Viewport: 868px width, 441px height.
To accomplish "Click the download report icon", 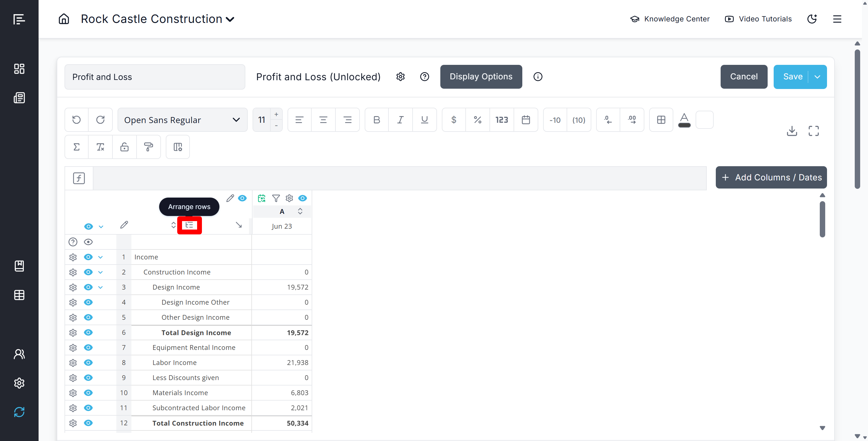I will pos(791,131).
